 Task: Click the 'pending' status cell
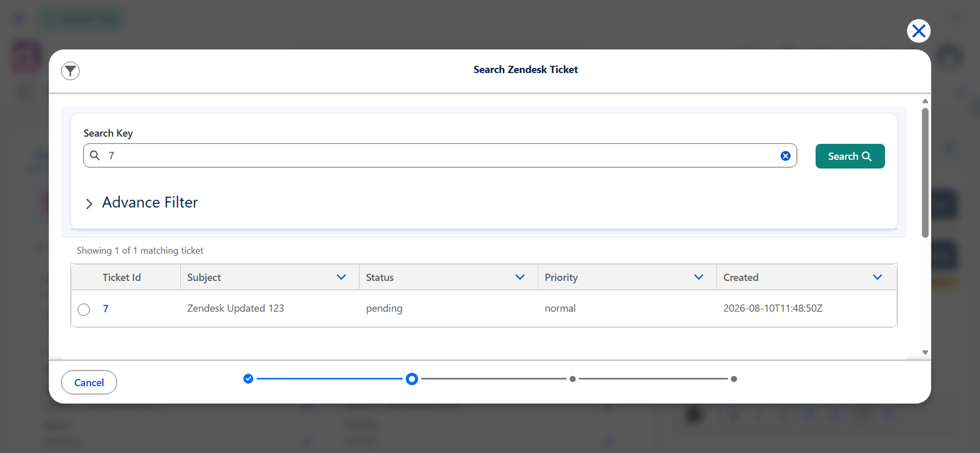click(x=384, y=309)
